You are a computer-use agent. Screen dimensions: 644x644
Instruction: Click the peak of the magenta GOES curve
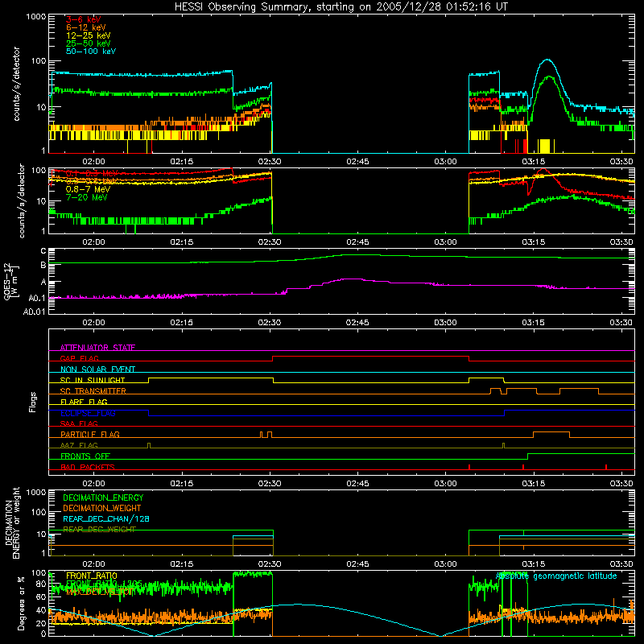(350, 279)
